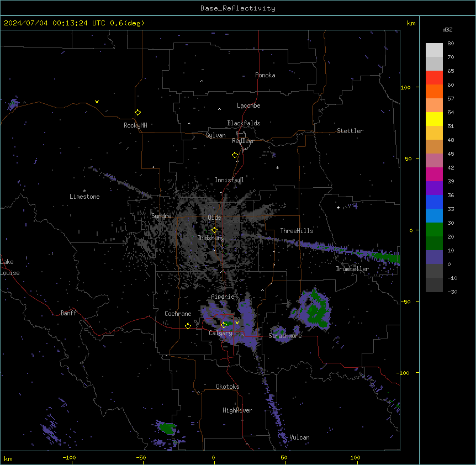Click the Okotoks city label
This screenshot has height=465, width=476.
(x=228, y=387)
